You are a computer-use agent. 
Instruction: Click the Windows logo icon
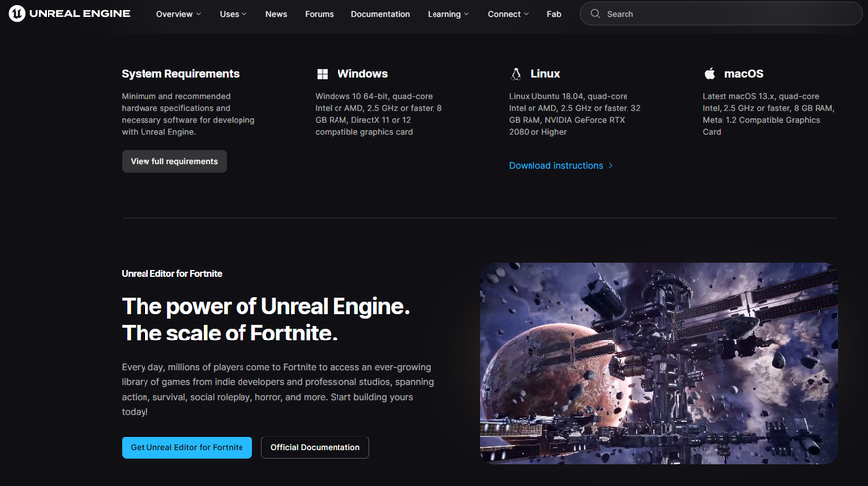tap(323, 74)
